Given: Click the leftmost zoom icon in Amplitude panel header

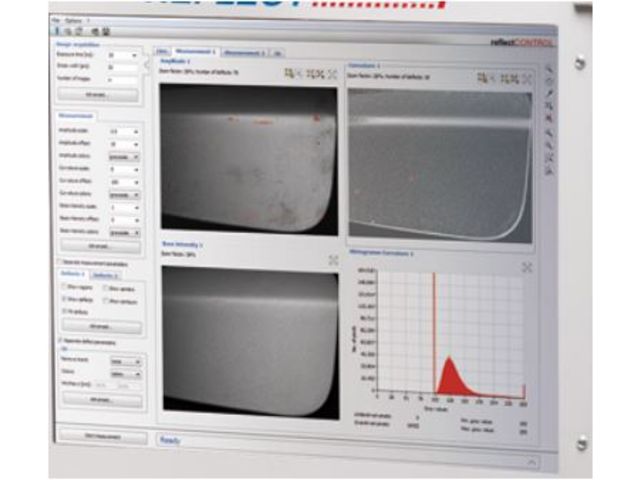Looking at the screenshot, I should pyautogui.click(x=289, y=74).
